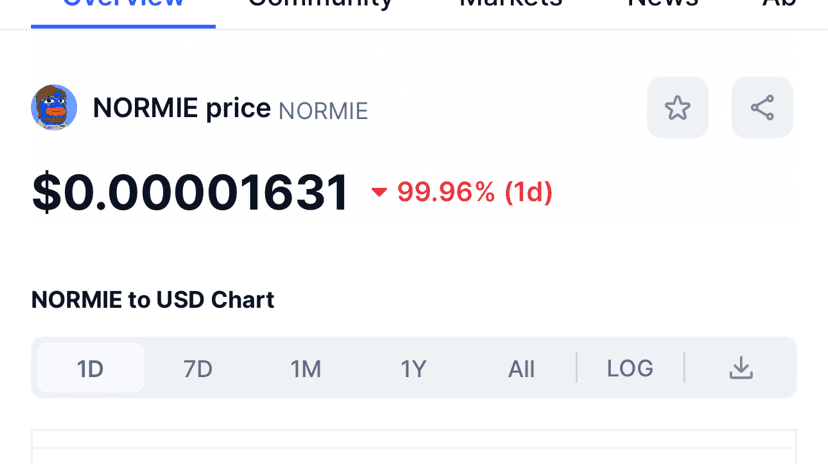Set chart range to 1Y
The image size is (828, 464).
(414, 368)
